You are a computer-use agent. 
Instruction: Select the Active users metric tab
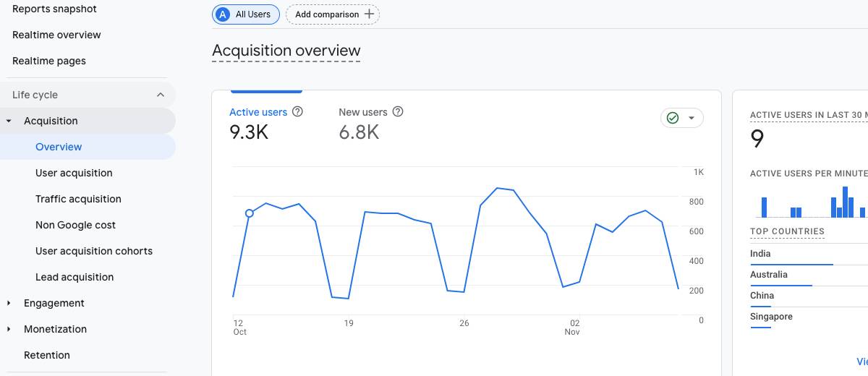258,112
